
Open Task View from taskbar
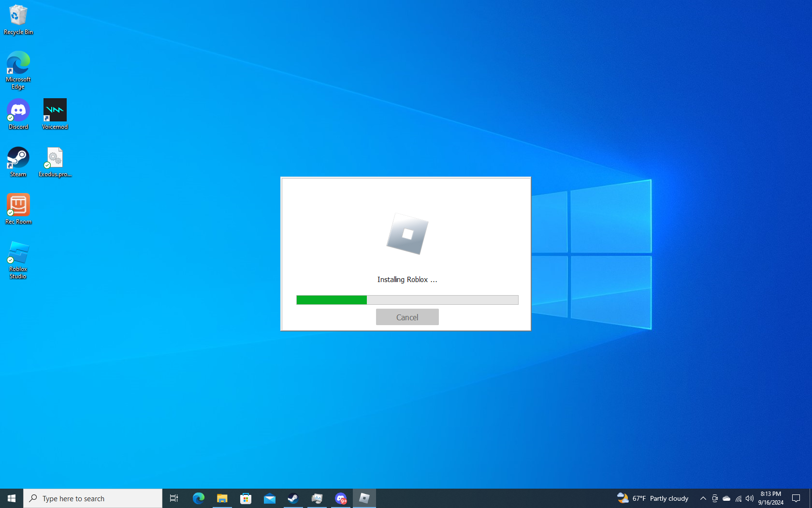pyautogui.click(x=174, y=498)
